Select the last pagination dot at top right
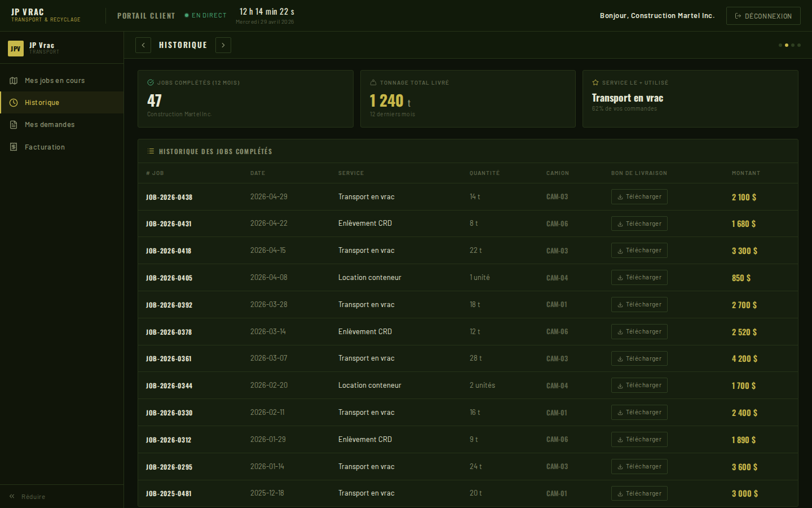 click(799, 45)
